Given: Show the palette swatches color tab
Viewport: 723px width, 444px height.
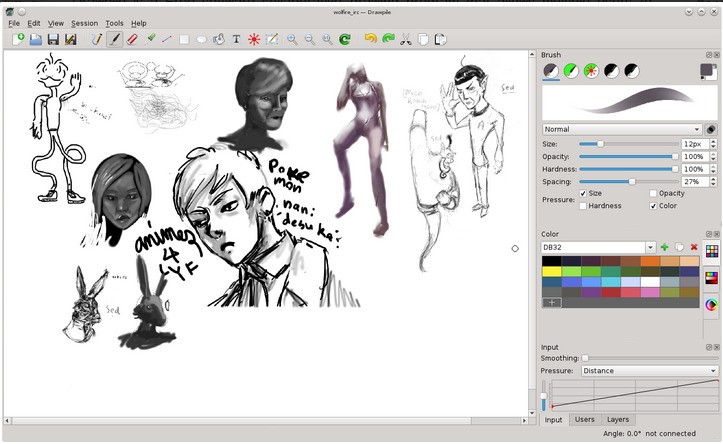Looking at the screenshot, I should [x=712, y=251].
